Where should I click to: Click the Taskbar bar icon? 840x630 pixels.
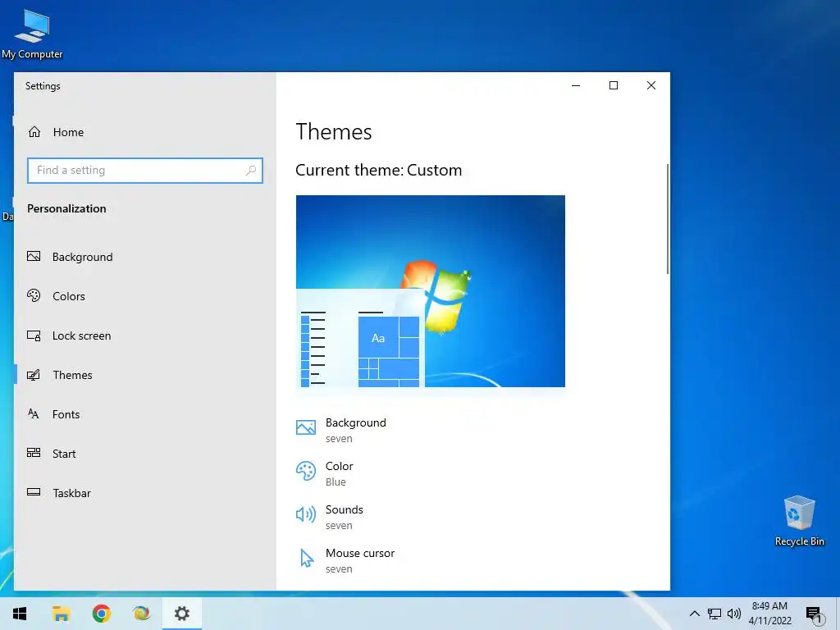pos(34,492)
